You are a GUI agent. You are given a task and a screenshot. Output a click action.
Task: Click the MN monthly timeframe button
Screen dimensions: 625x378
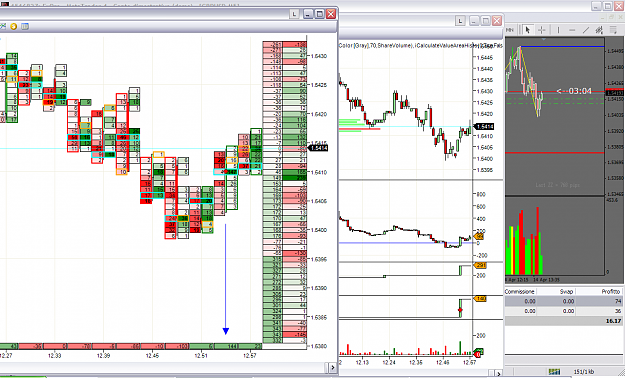(510, 30)
